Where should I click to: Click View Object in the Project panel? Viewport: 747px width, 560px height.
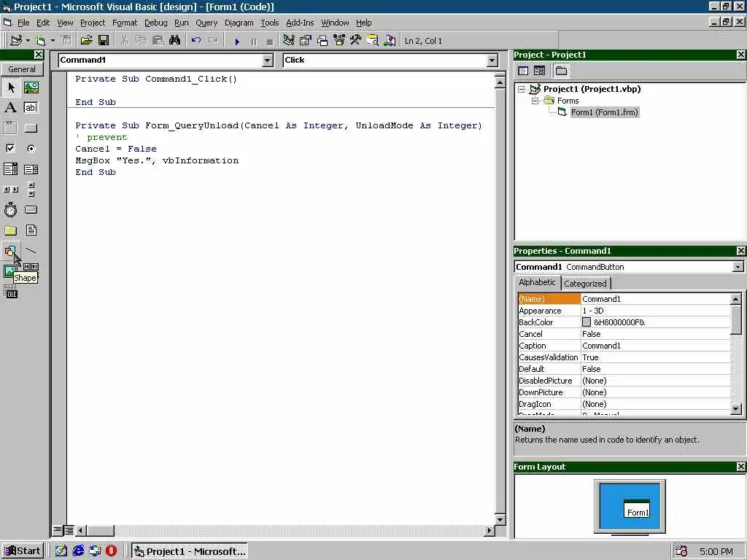click(x=539, y=71)
